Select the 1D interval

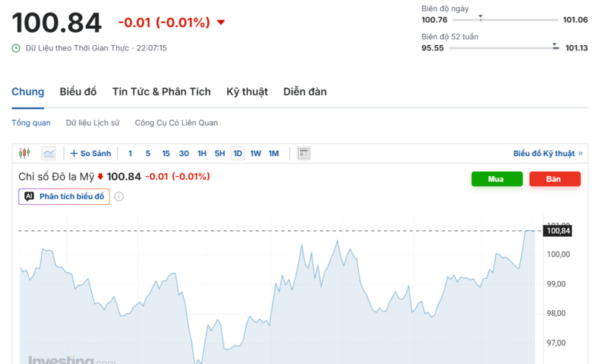[x=238, y=153]
